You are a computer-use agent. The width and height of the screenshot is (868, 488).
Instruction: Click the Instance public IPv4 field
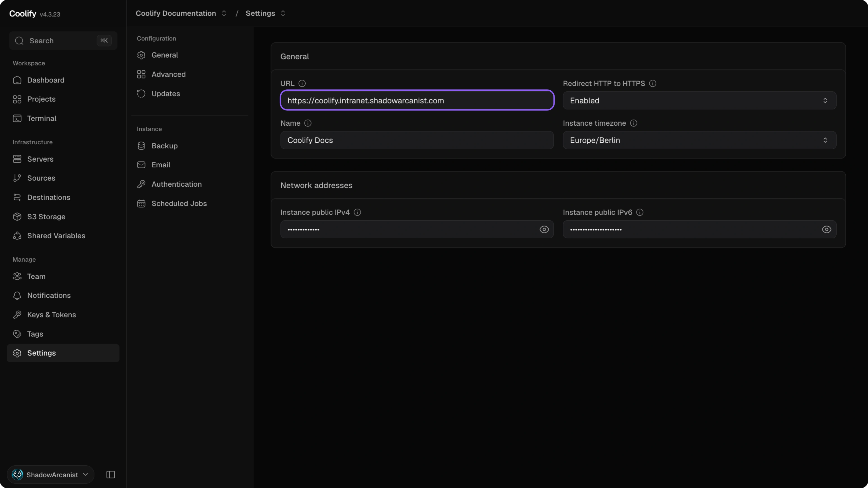click(x=417, y=229)
